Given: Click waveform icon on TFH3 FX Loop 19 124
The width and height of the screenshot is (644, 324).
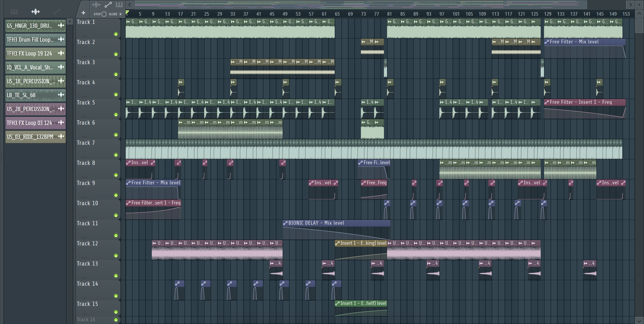Looking at the screenshot, I should 61,53.
